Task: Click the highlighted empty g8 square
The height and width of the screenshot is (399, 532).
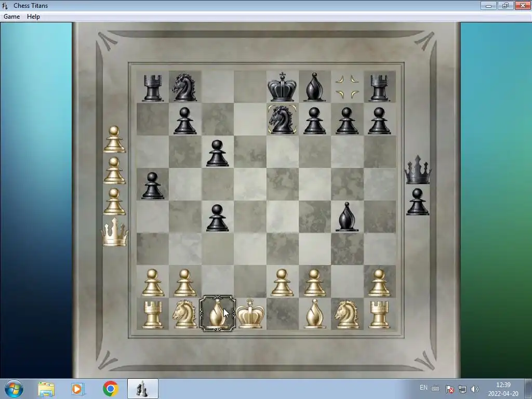Action: tap(347, 87)
